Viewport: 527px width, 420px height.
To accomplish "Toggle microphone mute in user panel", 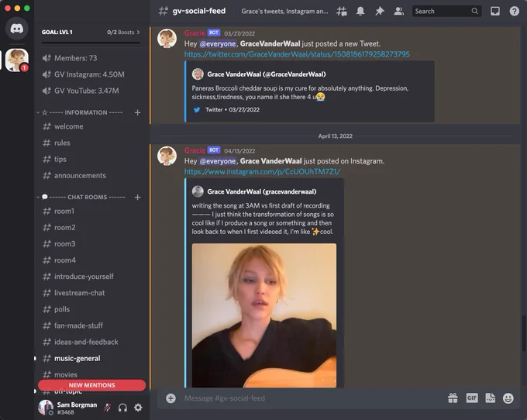I will [107, 408].
